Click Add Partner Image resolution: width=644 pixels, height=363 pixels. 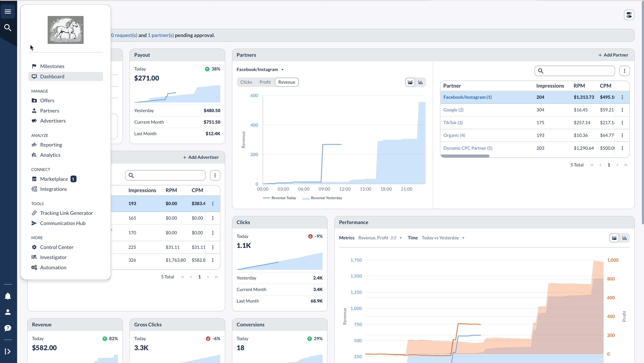coord(613,55)
